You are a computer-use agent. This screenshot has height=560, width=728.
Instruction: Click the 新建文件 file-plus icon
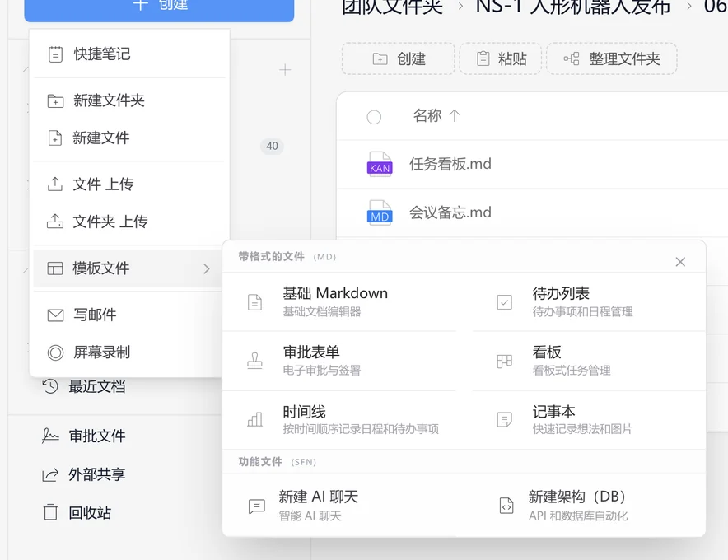click(x=55, y=138)
